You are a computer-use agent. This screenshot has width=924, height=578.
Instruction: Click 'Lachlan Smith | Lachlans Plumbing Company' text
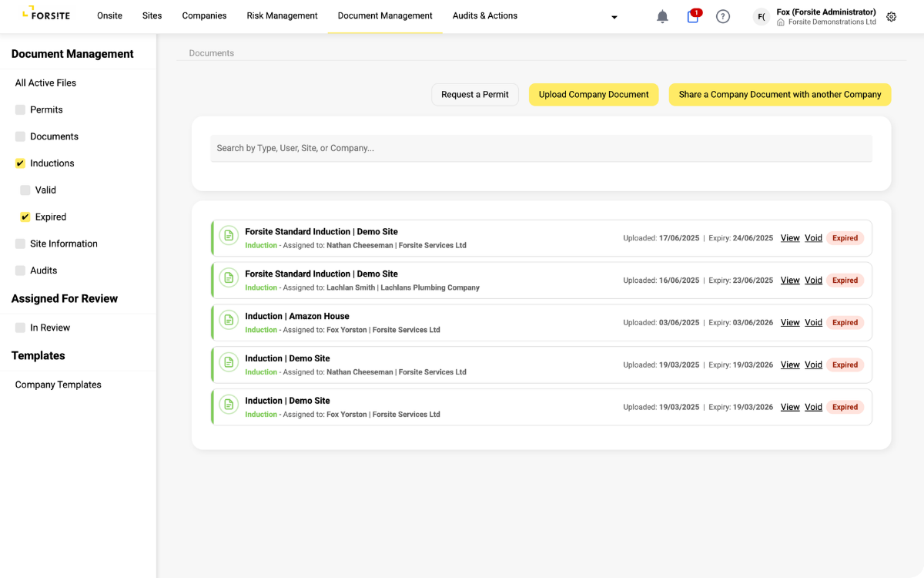403,287
